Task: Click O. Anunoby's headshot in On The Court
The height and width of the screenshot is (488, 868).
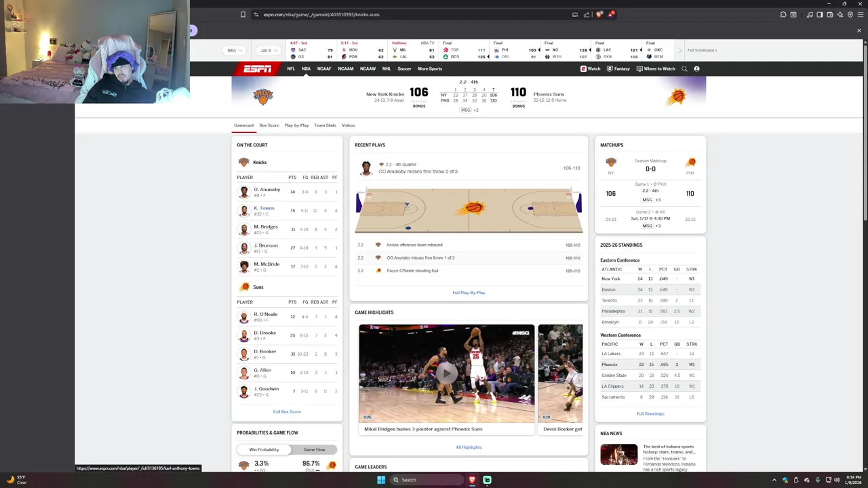Action: 244,192
